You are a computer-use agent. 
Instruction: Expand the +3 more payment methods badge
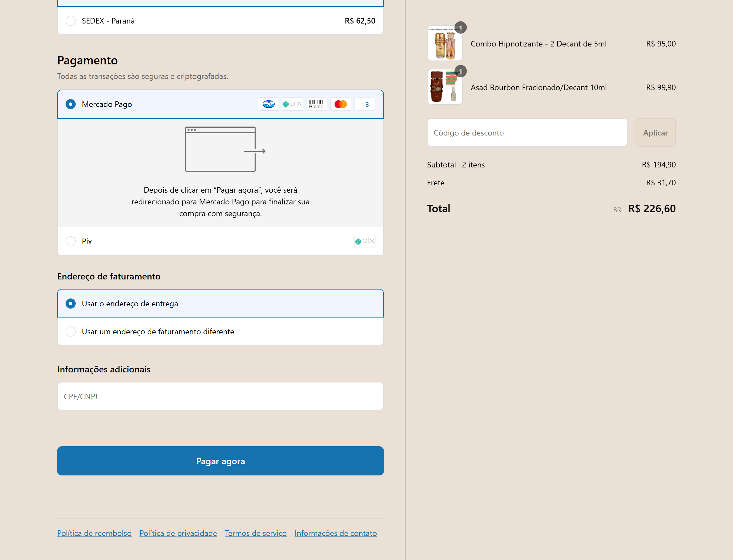click(x=365, y=104)
